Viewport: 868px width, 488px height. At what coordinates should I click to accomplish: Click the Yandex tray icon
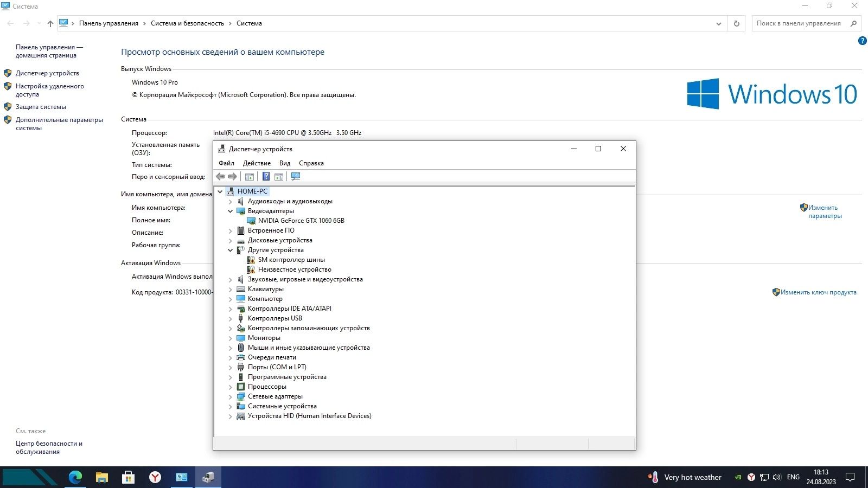click(751, 477)
